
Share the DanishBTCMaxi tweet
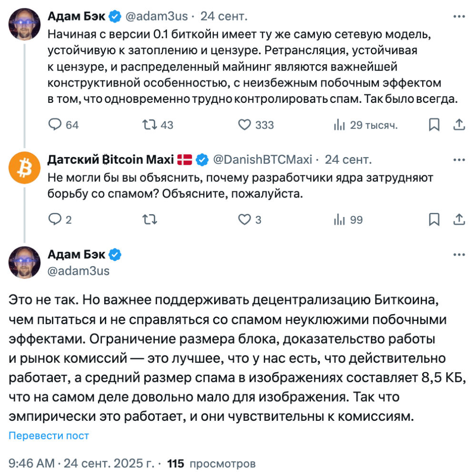coord(459,219)
